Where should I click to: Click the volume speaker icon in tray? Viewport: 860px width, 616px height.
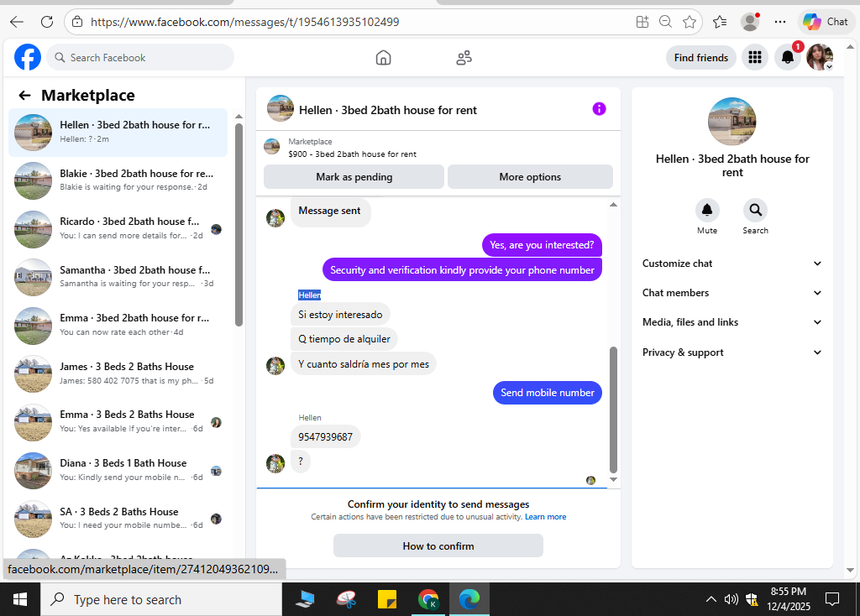[x=731, y=599]
